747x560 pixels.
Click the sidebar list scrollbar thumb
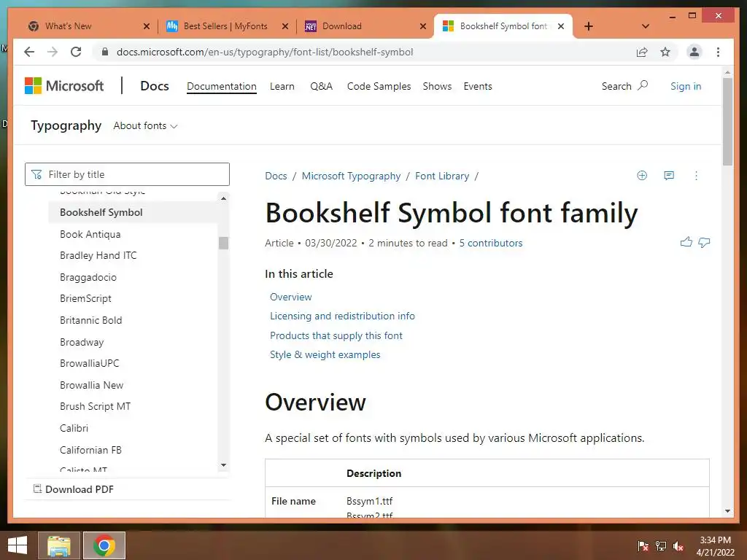point(223,243)
